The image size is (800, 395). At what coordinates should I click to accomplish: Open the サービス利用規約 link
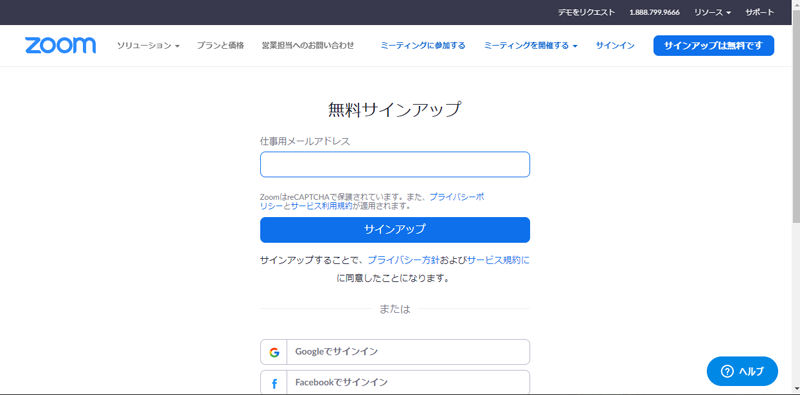click(321, 206)
